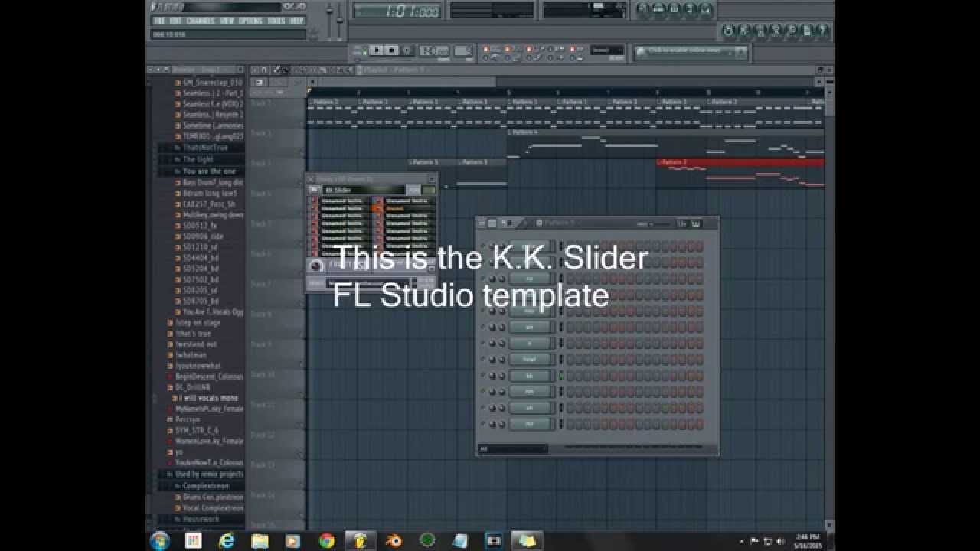
Task: Open the Windows Start menu
Action: click(160, 540)
